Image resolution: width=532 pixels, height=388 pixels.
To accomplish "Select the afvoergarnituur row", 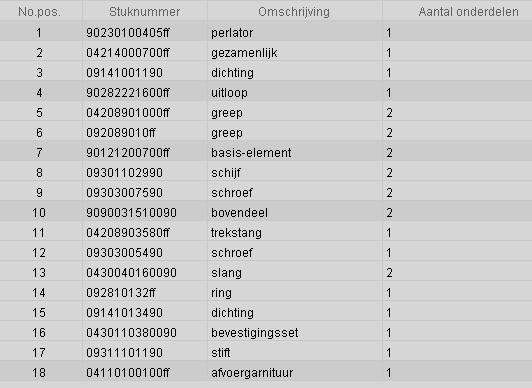I will [x=266, y=373].
